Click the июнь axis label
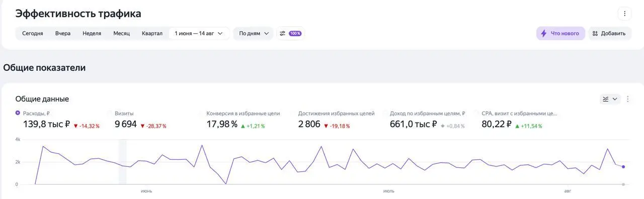 tap(146, 191)
